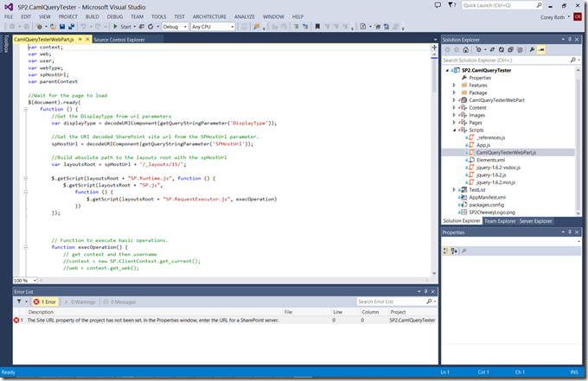The height and width of the screenshot is (381, 588).
Task: Expand the Features folder
Action: point(454,86)
